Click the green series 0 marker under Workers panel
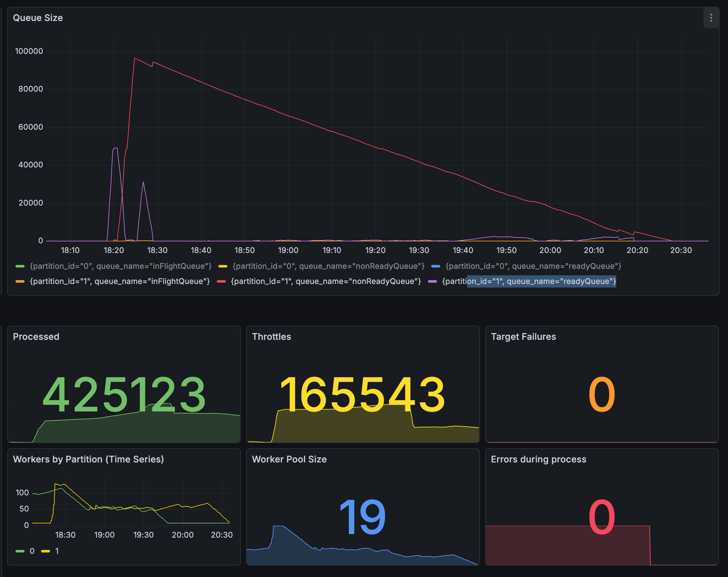Image resolution: width=728 pixels, height=577 pixels. click(x=20, y=551)
